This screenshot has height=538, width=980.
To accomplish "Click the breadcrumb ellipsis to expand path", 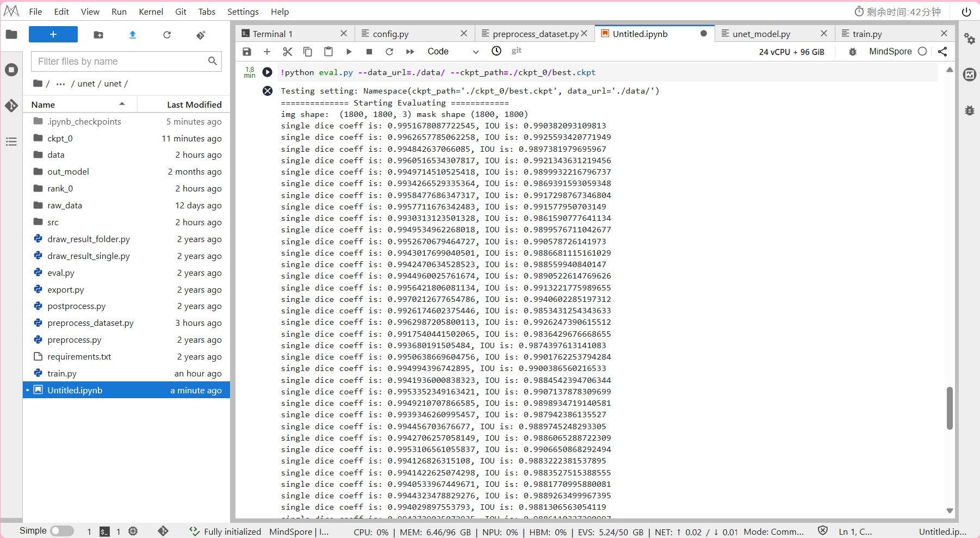I will tap(60, 84).
